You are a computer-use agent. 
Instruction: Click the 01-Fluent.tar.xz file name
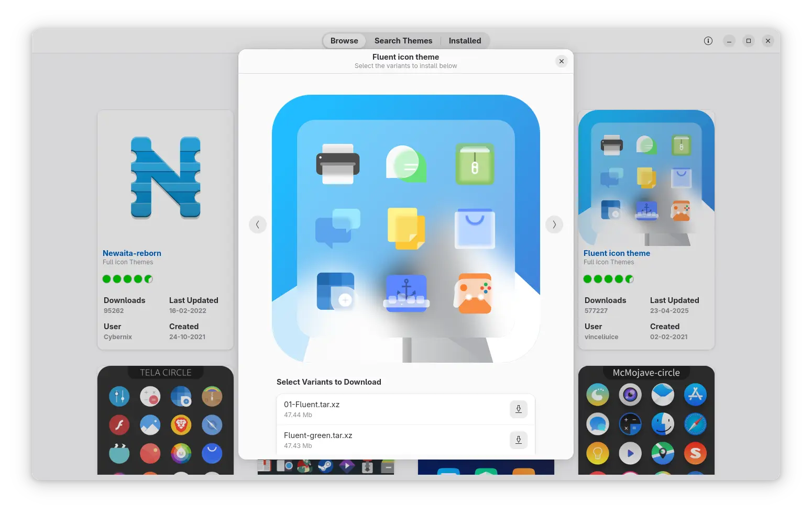coord(312,405)
